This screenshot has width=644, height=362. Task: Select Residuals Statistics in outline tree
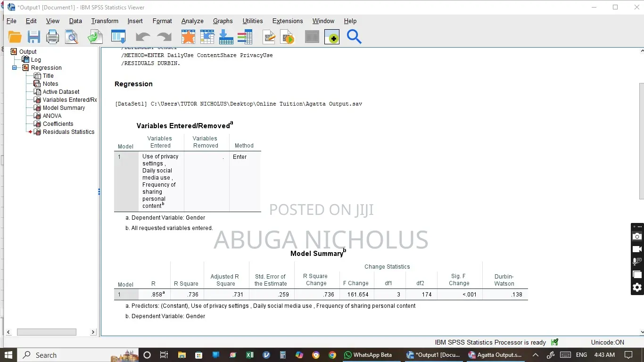coord(68,132)
